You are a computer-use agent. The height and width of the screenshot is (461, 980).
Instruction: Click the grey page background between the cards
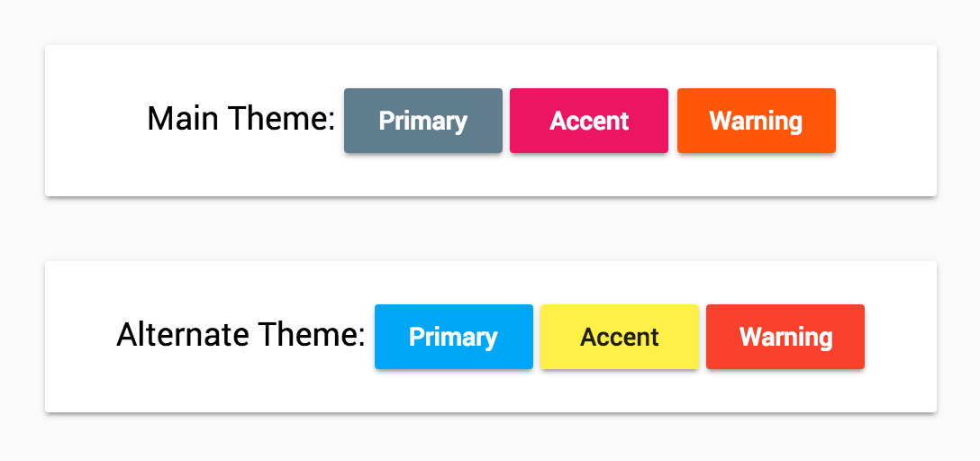pyautogui.click(x=490, y=229)
